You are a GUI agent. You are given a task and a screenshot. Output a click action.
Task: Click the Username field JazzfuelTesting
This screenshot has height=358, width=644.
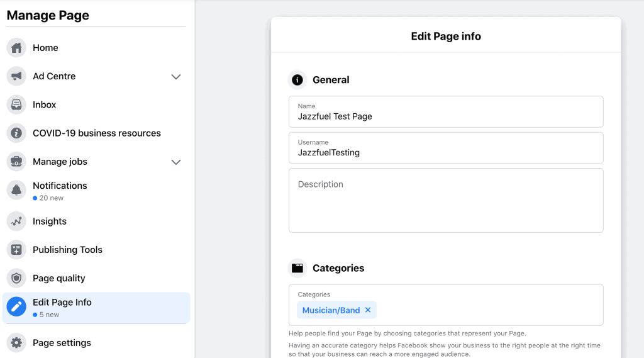click(446, 148)
